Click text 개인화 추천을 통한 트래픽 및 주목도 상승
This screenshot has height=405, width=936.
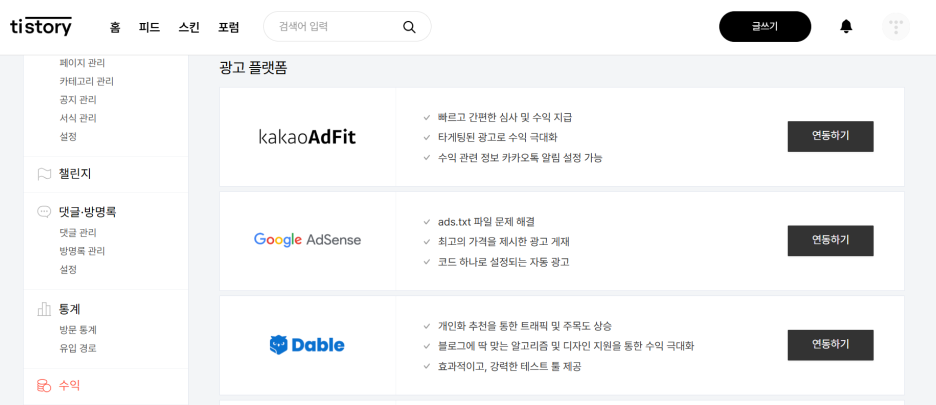[x=525, y=326]
